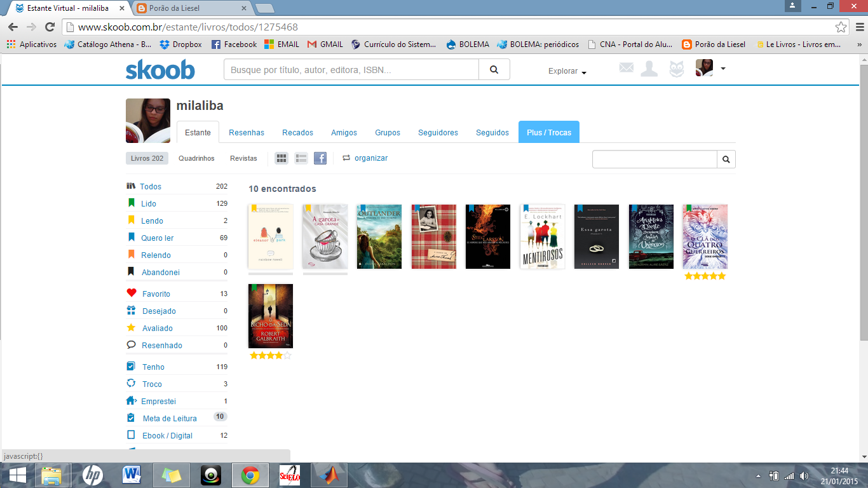Viewport: 868px width, 488px height.
Task: Open the Seguidos tab
Action: pyautogui.click(x=492, y=132)
